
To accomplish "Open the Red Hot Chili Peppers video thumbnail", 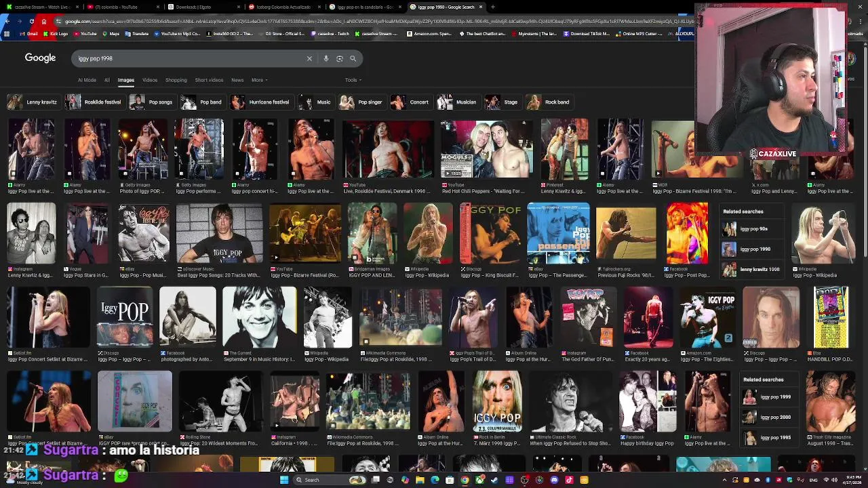I will pyautogui.click(x=486, y=149).
